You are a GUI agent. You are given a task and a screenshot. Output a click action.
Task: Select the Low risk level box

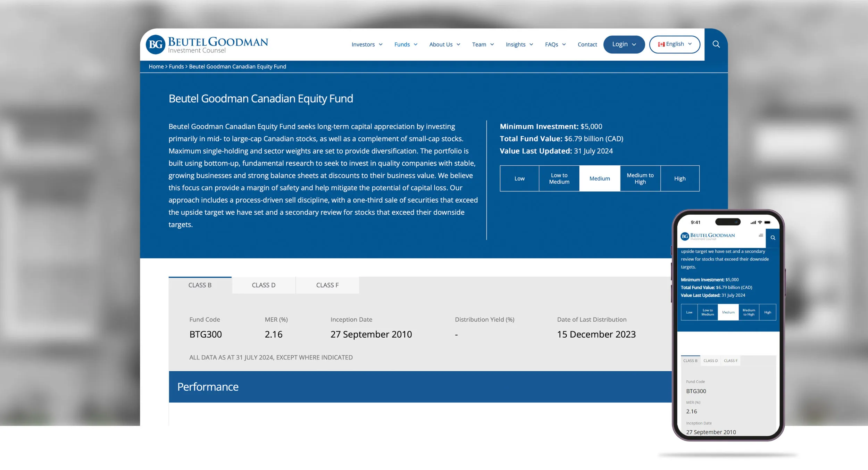coord(519,179)
